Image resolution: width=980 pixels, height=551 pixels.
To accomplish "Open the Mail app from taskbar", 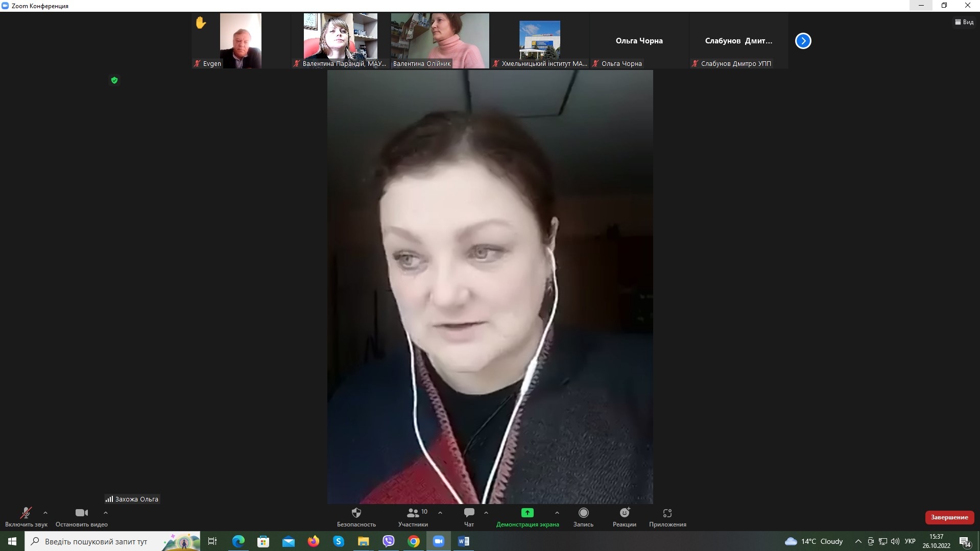I will click(289, 541).
